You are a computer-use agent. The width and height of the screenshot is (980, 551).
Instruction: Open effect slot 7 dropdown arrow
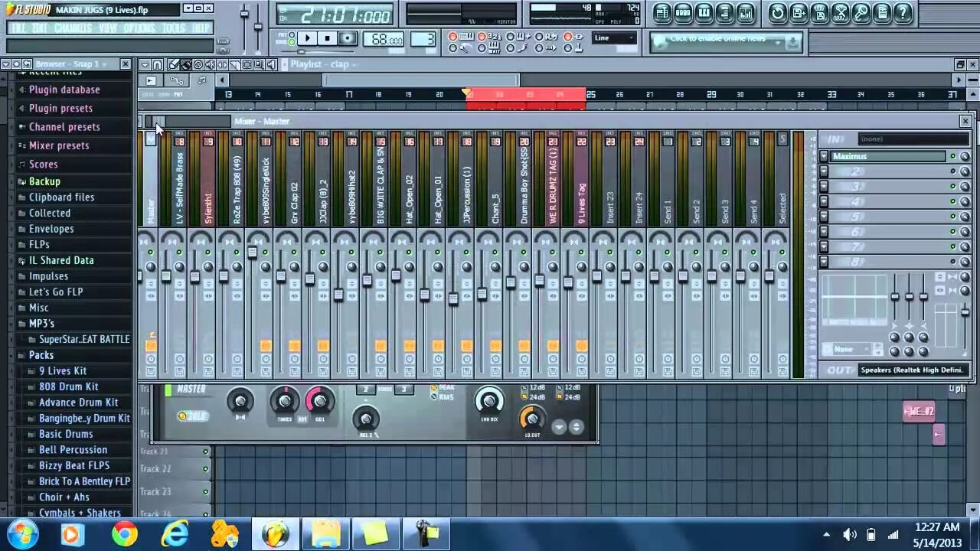824,246
